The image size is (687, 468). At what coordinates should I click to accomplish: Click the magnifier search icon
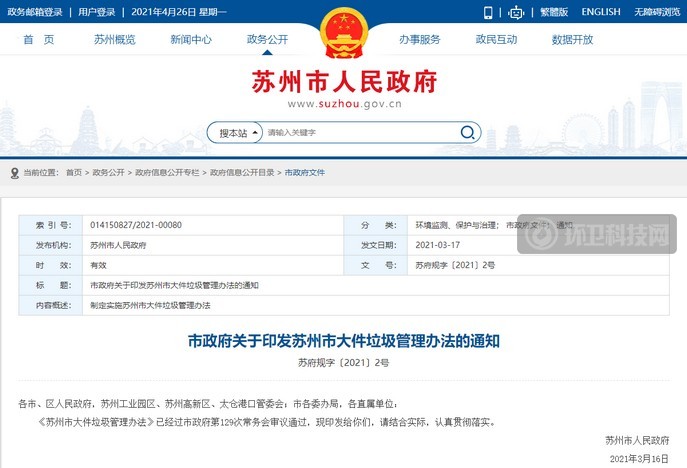[467, 132]
